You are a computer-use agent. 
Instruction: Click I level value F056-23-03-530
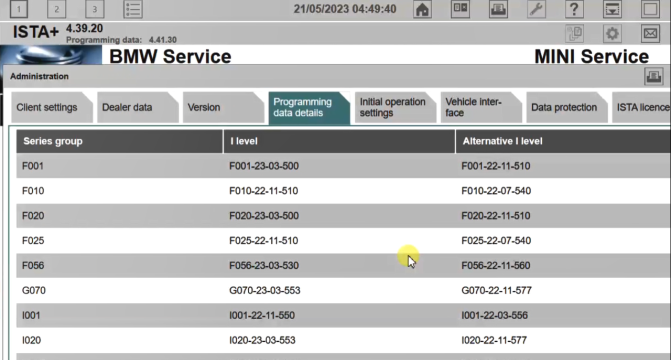pyautogui.click(x=264, y=265)
